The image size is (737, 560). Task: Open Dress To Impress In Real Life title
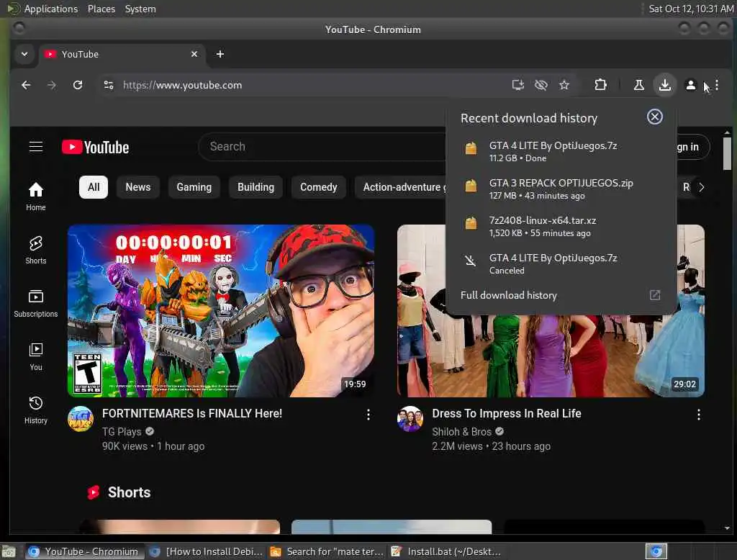(x=506, y=413)
